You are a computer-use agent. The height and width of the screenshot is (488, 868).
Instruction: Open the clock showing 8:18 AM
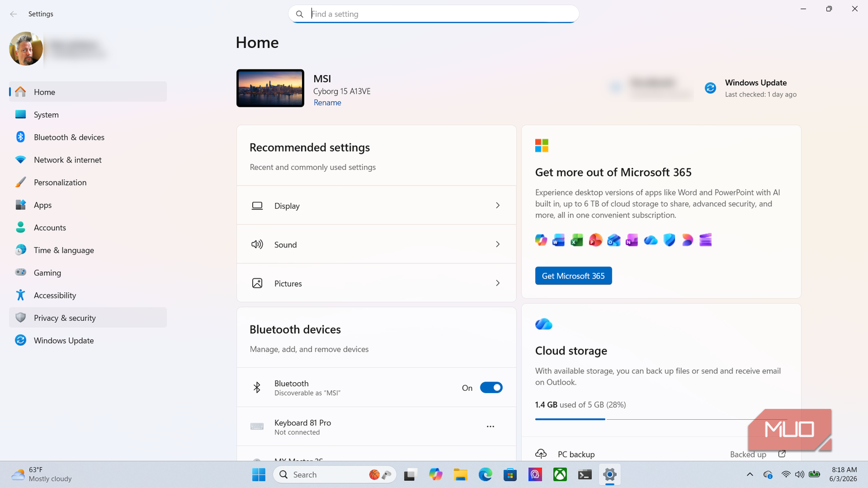(x=844, y=474)
